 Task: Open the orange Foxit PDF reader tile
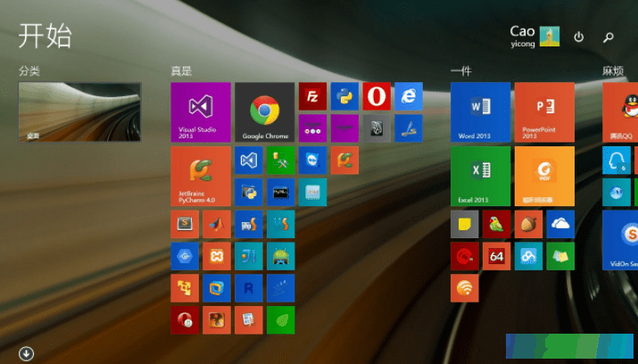click(x=544, y=176)
